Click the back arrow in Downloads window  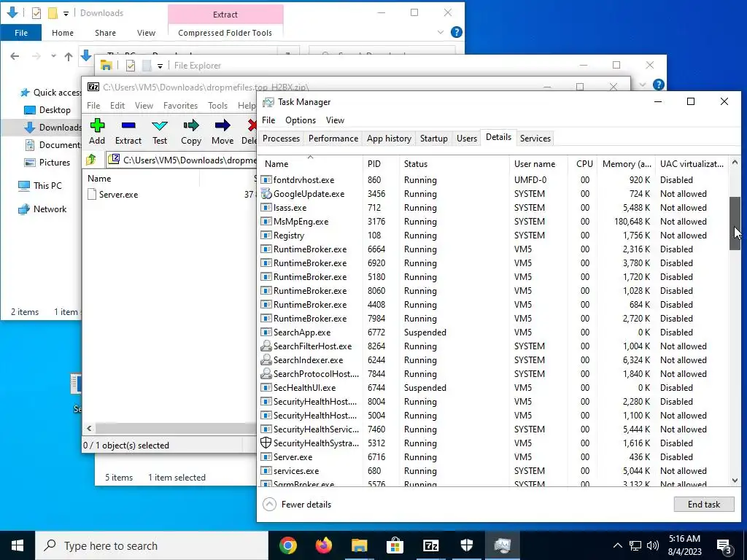click(x=15, y=56)
